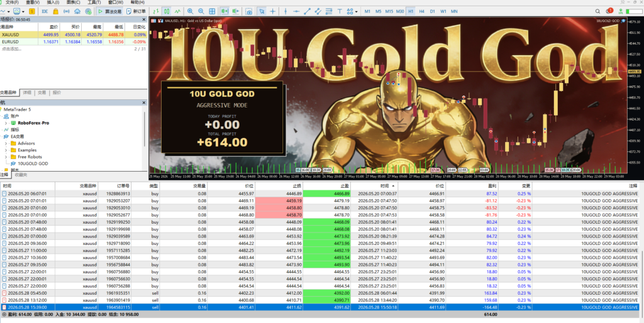The height and width of the screenshot is (323, 644).
Task: Click the New Order button (新订单)
Action: point(136,11)
